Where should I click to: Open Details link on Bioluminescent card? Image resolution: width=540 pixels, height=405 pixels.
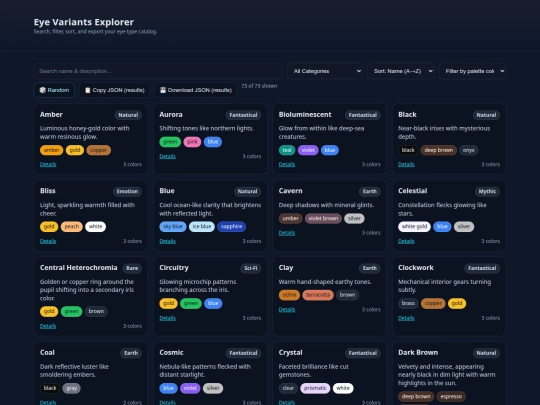287,164
